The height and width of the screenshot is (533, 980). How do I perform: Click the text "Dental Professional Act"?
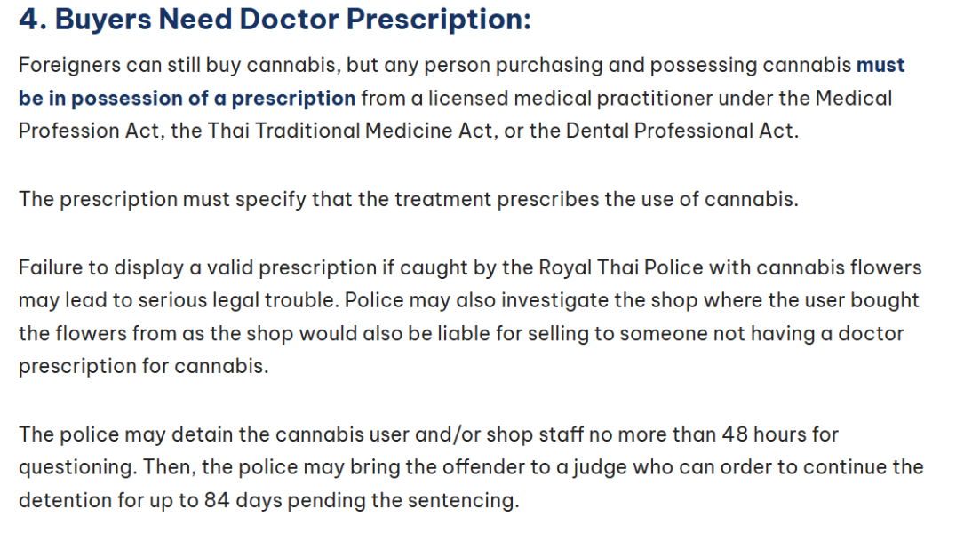pyautogui.click(x=680, y=131)
